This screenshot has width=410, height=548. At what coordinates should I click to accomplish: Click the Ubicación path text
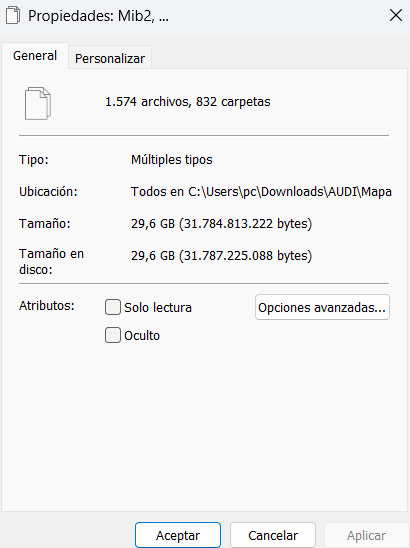[x=261, y=192]
